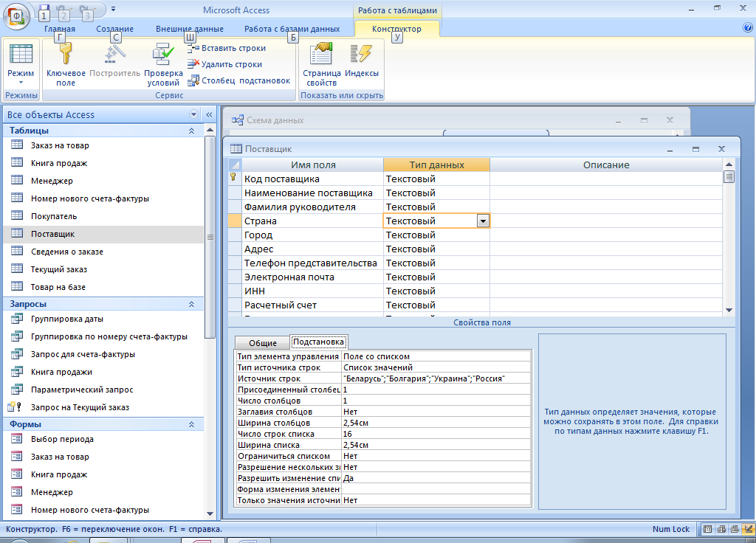The image size is (756, 543).
Task: Select Запрос для счета-фактуры query icon
Action: (x=17, y=354)
